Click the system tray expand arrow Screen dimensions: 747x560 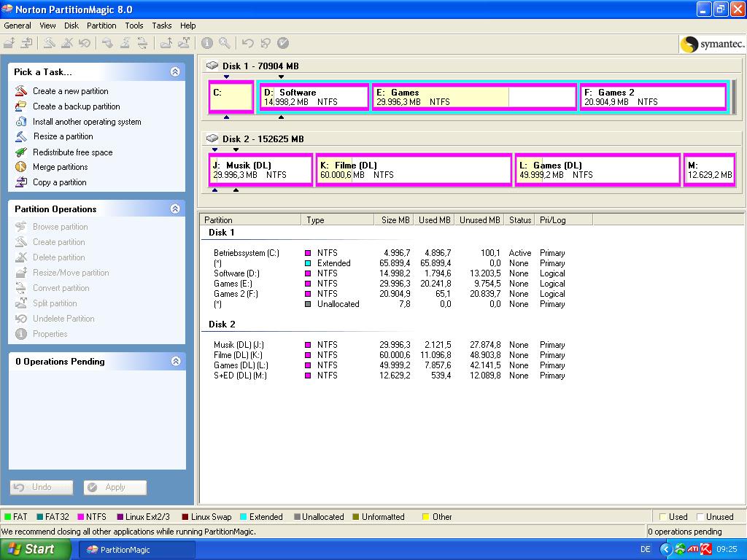665,550
